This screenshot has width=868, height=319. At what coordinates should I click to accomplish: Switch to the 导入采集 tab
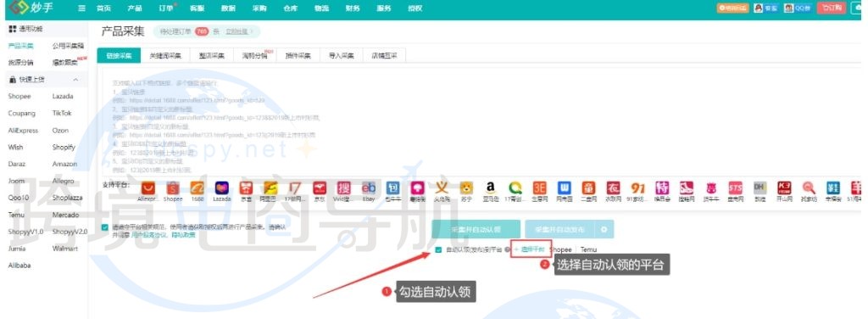[x=341, y=56]
